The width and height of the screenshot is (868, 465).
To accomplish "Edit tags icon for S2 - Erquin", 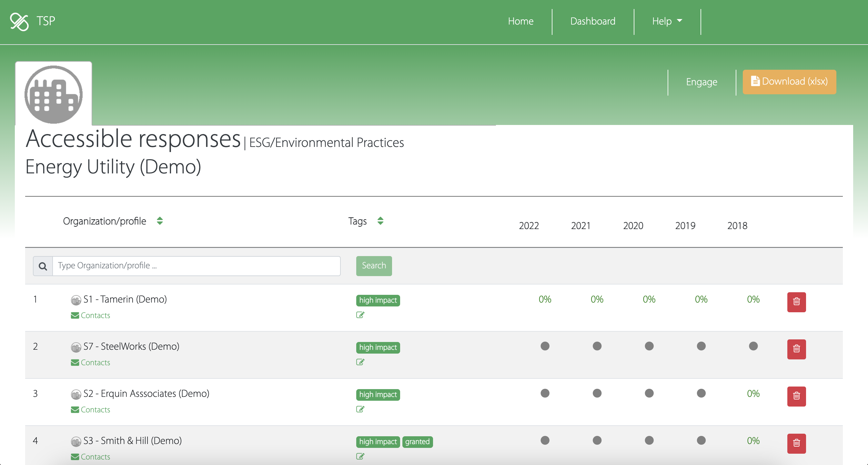I will [360, 409].
